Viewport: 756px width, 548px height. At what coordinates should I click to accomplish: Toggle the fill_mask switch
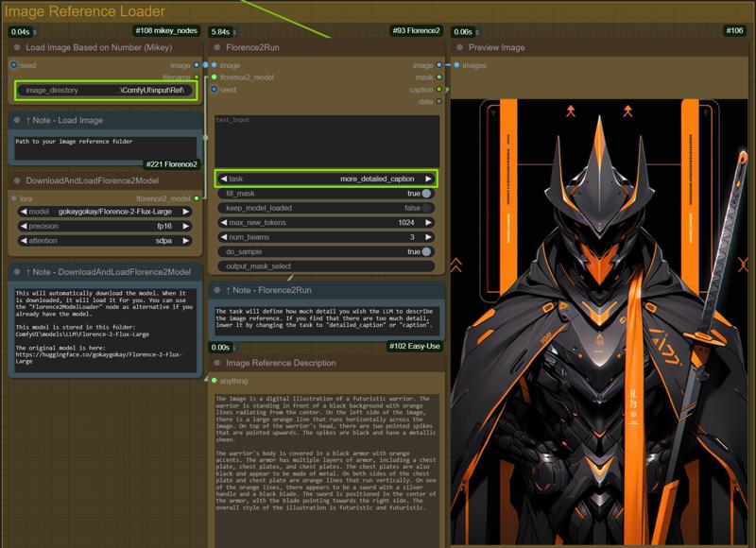pos(426,193)
